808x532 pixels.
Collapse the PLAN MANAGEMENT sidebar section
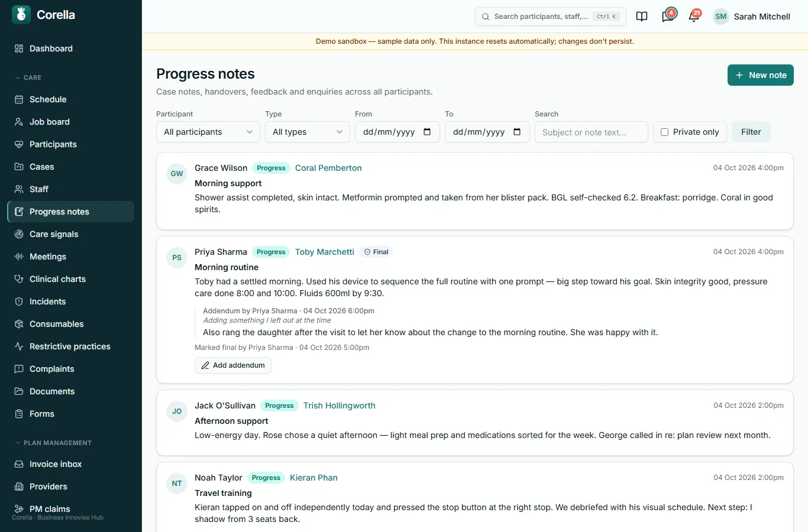pos(53,443)
